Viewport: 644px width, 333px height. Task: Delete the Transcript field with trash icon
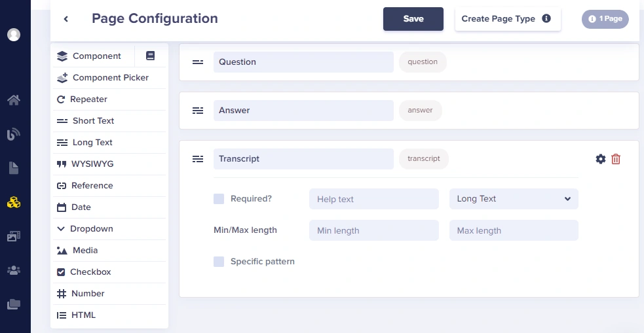[616, 159]
